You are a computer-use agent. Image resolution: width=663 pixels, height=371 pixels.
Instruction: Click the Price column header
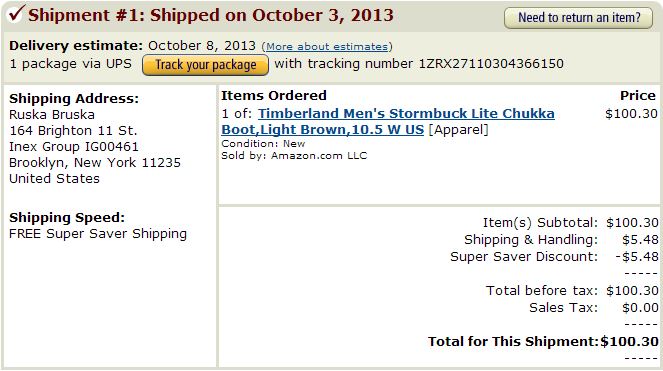click(x=638, y=96)
